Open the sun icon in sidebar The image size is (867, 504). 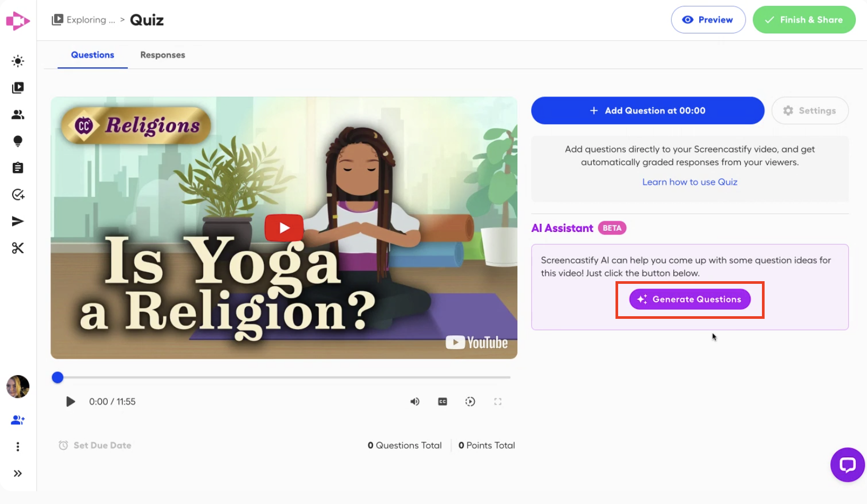point(18,61)
